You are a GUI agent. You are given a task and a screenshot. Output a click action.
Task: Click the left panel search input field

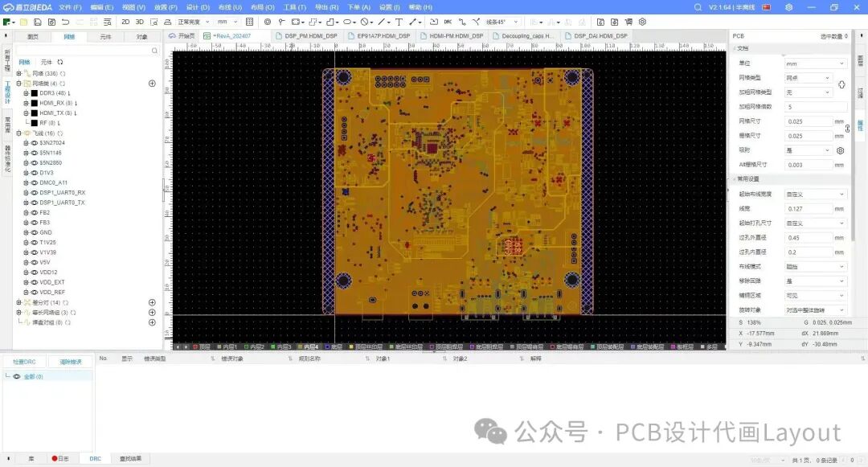click(x=83, y=51)
